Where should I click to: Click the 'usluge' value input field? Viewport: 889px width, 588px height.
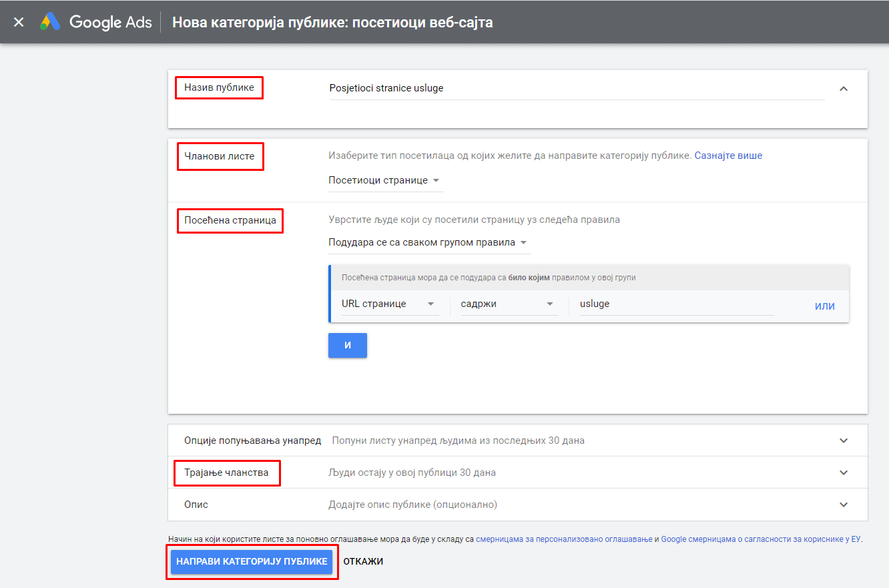click(677, 304)
